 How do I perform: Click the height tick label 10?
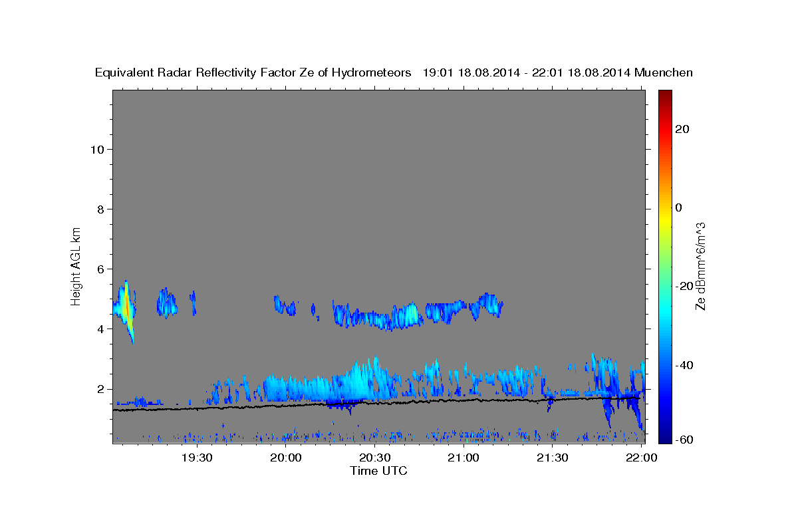click(96, 149)
